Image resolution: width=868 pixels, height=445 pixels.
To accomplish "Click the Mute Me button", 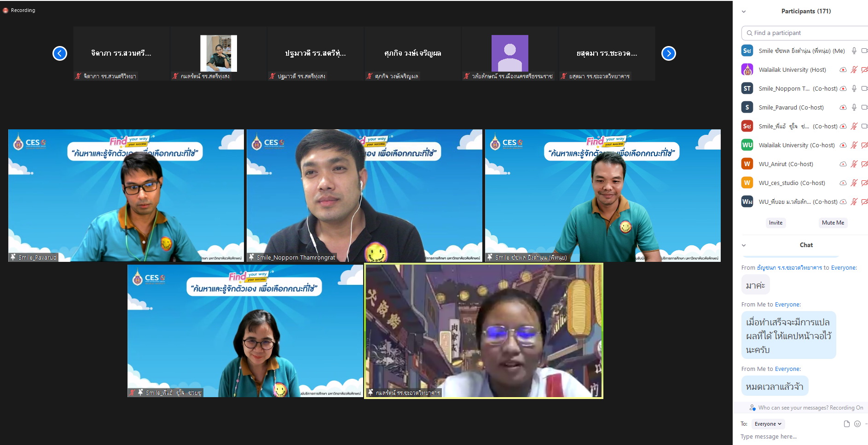I will pyautogui.click(x=833, y=223).
